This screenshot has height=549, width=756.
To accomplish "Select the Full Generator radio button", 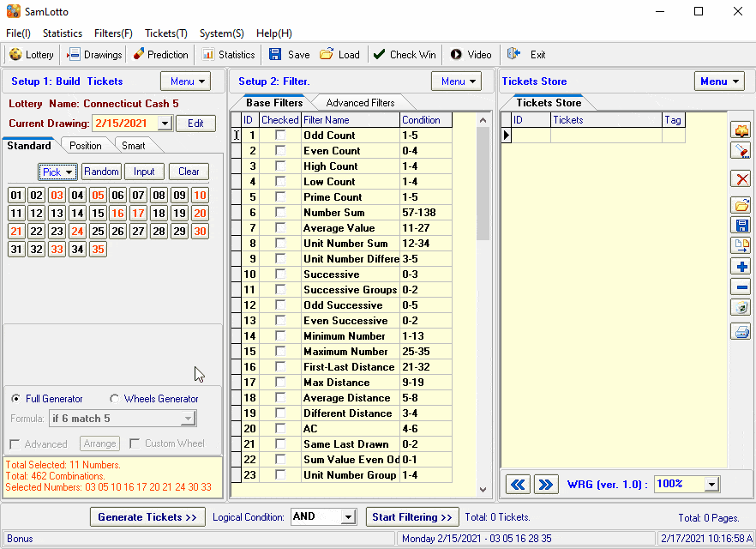I will (x=16, y=399).
